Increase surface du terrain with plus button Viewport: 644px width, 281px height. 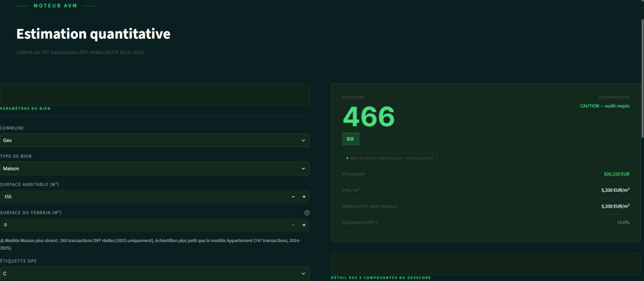(304, 225)
